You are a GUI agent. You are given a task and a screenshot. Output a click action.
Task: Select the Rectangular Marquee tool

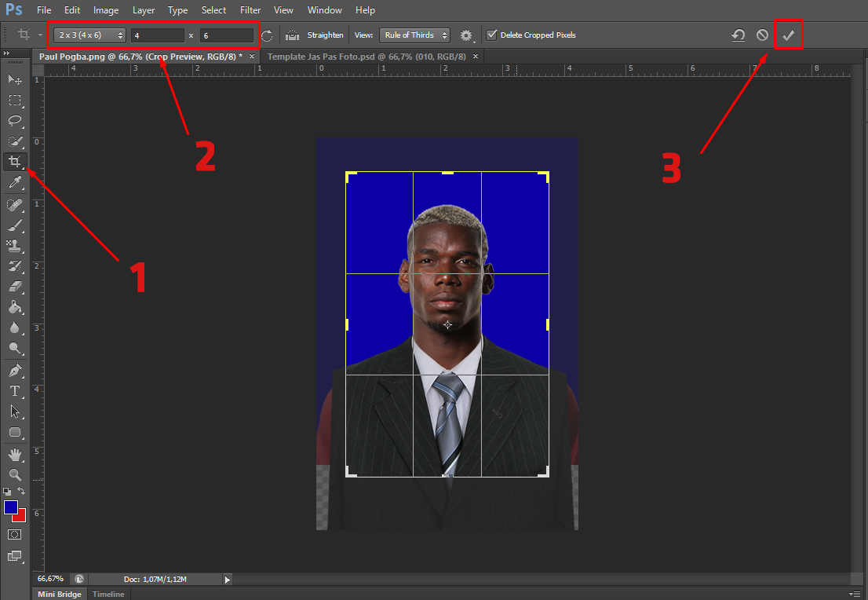tap(15, 101)
